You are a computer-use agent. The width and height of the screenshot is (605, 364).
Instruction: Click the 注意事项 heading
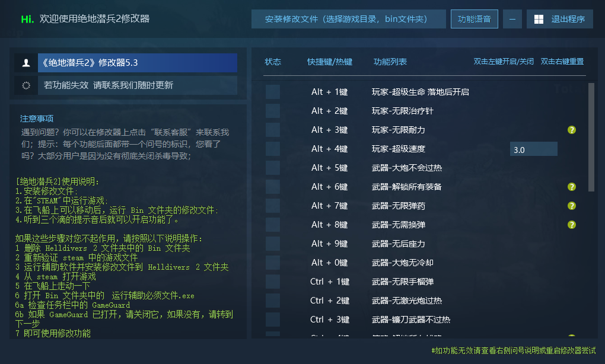click(37, 119)
